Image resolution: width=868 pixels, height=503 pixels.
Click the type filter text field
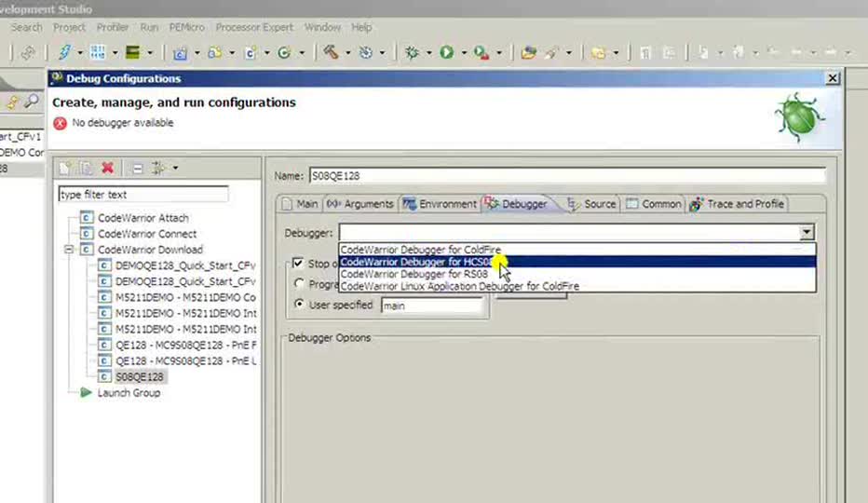point(142,195)
